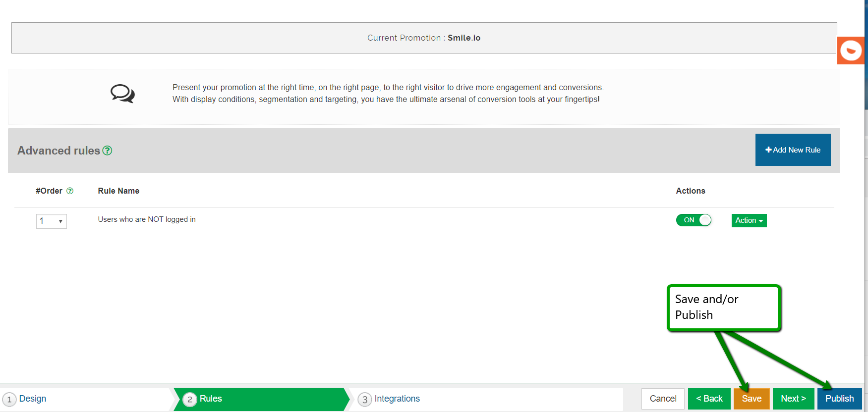The image size is (868, 412).
Task: Click the orange Save button
Action: pyautogui.click(x=752, y=399)
